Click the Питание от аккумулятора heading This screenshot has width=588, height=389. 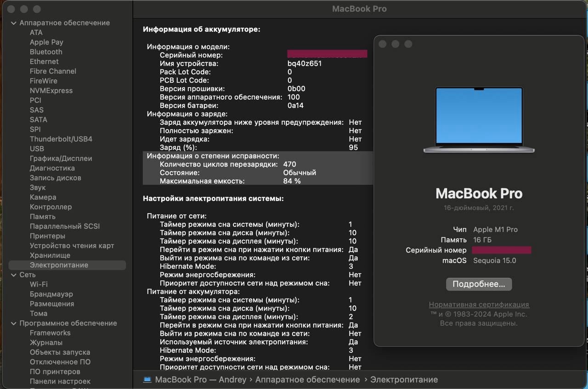tap(193, 292)
